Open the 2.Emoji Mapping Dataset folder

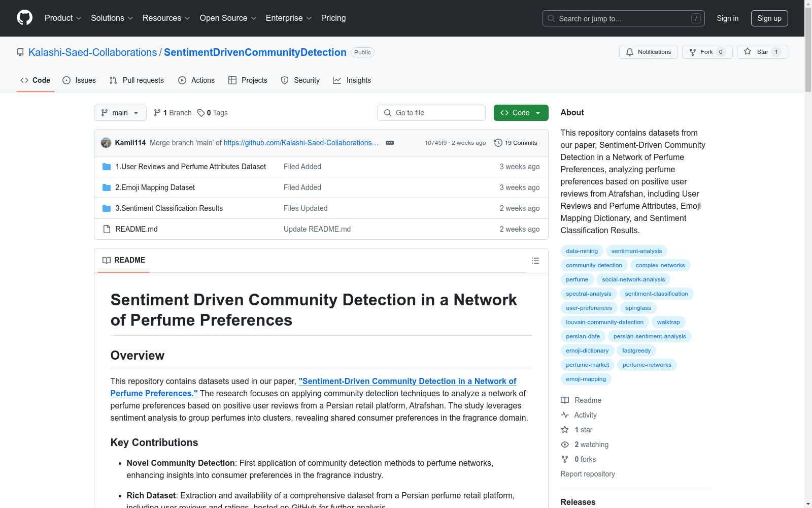click(x=155, y=187)
